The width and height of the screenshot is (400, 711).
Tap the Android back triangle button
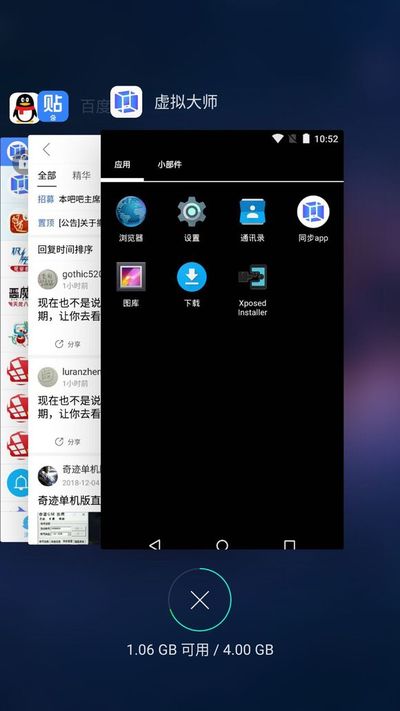pyautogui.click(x=155, y=544)
